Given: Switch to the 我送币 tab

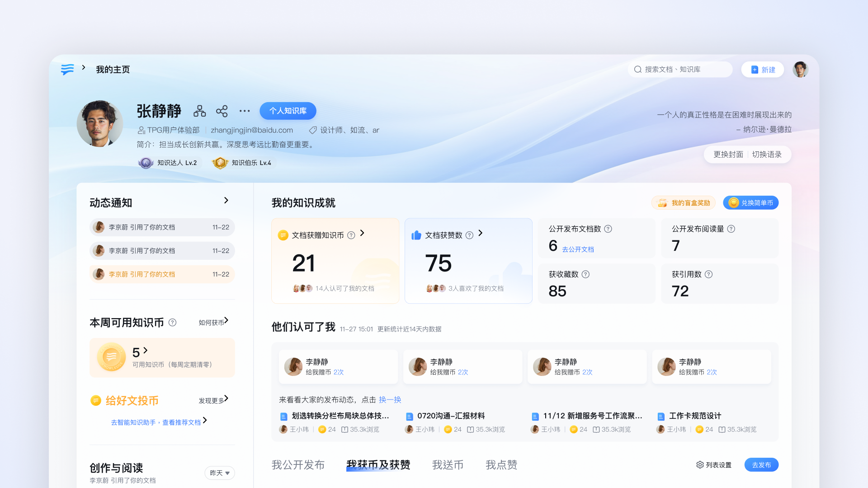Looking at the screenshot, I should point(448,465).
